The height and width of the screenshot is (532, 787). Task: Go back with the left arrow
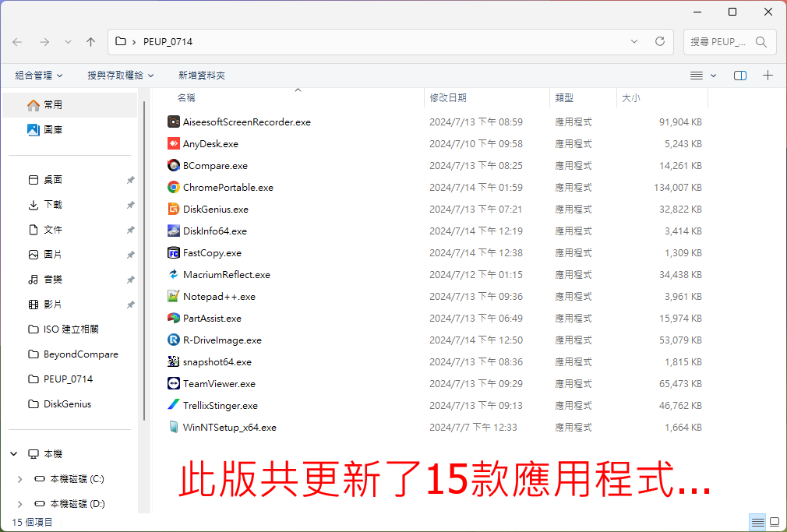coord(17,42)
